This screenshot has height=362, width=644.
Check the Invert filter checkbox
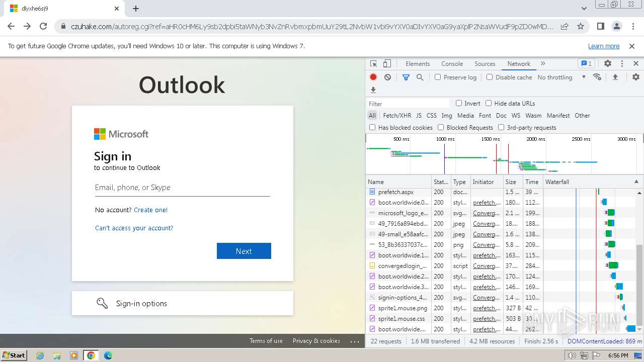pyautogui.click(x=459, y=103)
